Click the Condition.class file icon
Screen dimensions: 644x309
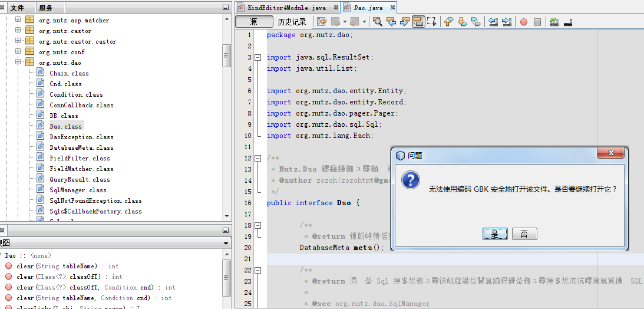pos(40,93)
